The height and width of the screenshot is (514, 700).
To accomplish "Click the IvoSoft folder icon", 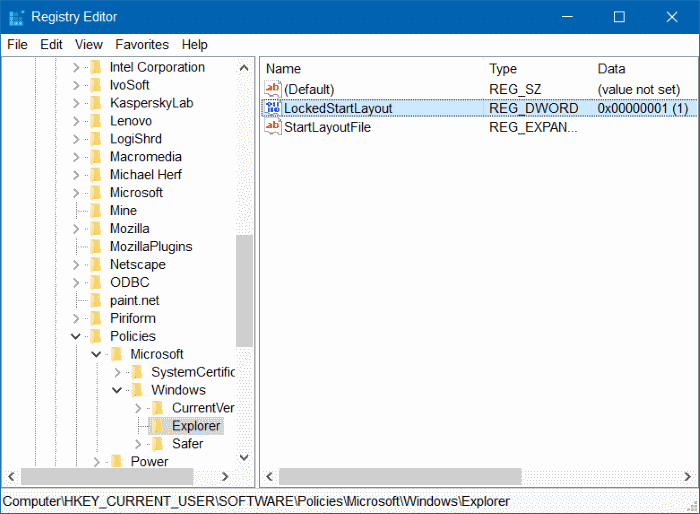I will pyautogui.click(x=96, y=85).
